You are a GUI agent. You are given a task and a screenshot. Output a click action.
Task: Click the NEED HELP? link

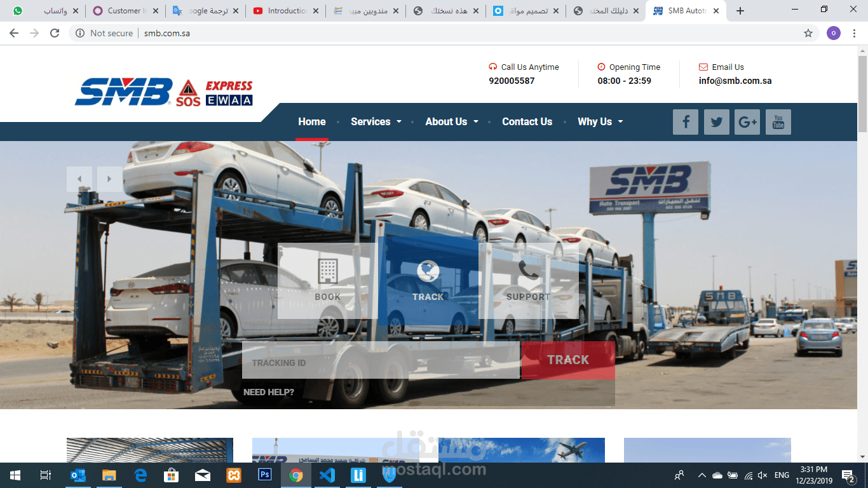point(269,392)
